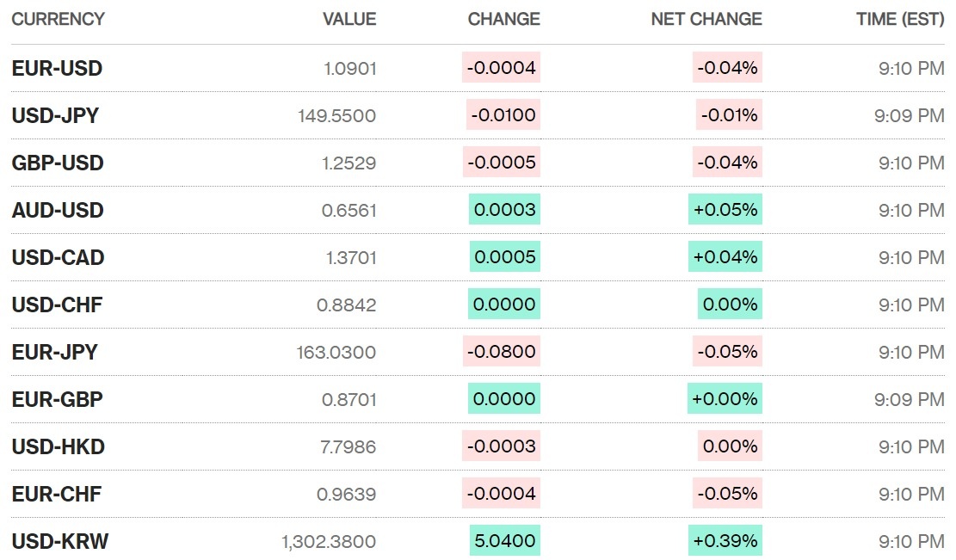Open the EUR-GBP currency pair
956x560 pixels.
tap(58, 400)
